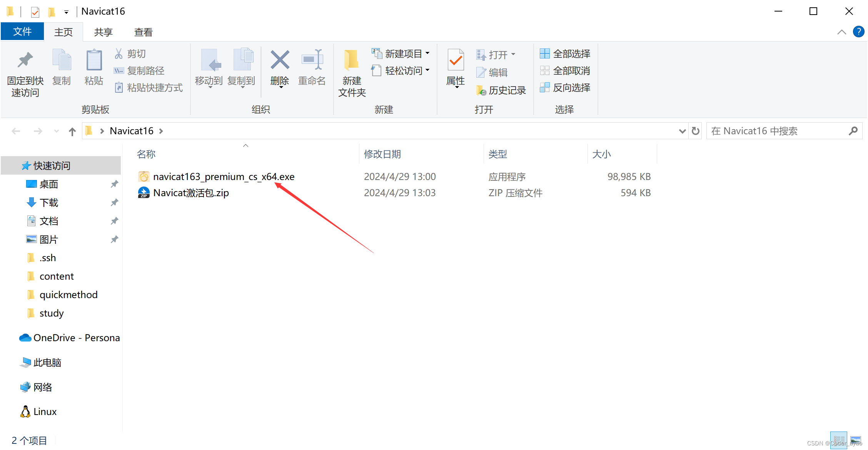
Task: Cut the selected item
Action: point(130,54)
